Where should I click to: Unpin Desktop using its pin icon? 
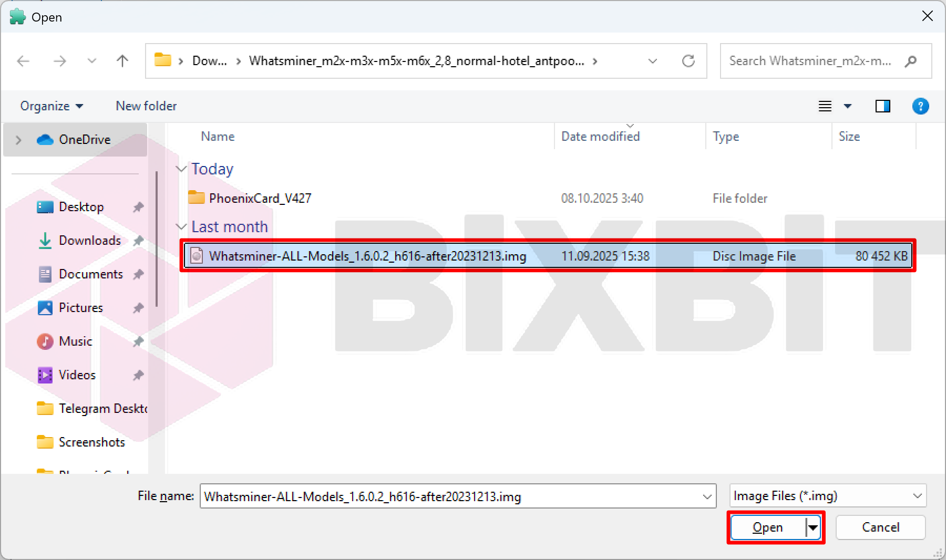[138, 207]
